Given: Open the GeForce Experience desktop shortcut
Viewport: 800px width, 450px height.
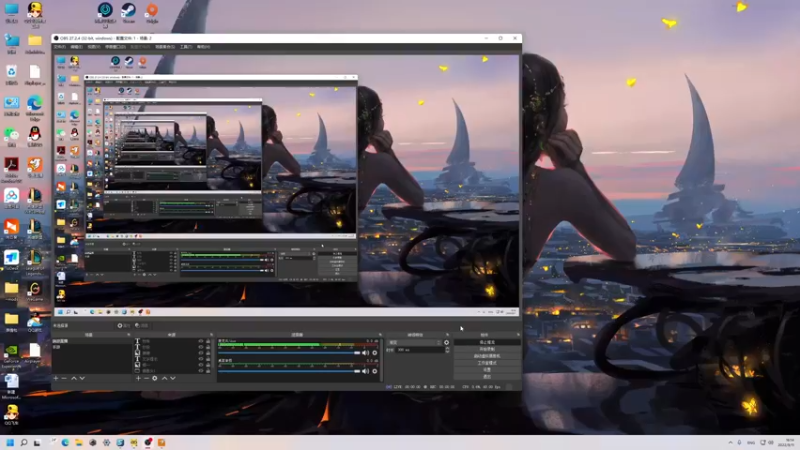Looking at the screenshot, I should pyautogui.click(x=11, y=355).
